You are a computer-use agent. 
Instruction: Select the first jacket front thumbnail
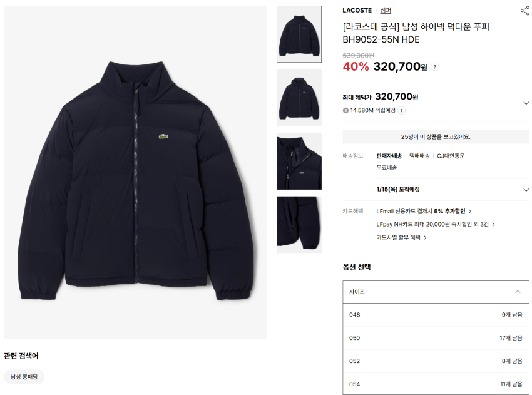tap(299, 34)
